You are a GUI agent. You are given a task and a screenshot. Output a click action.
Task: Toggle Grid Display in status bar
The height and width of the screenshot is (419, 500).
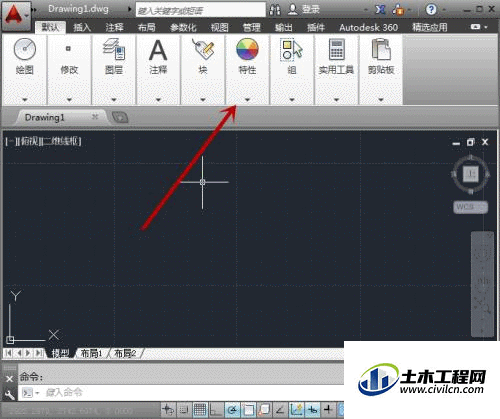200,409
